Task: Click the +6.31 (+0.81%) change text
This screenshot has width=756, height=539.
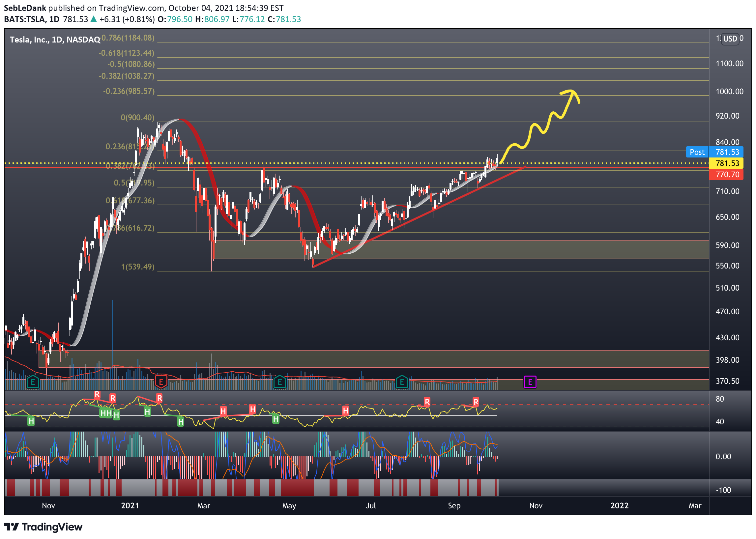Action: coord(127,19)
